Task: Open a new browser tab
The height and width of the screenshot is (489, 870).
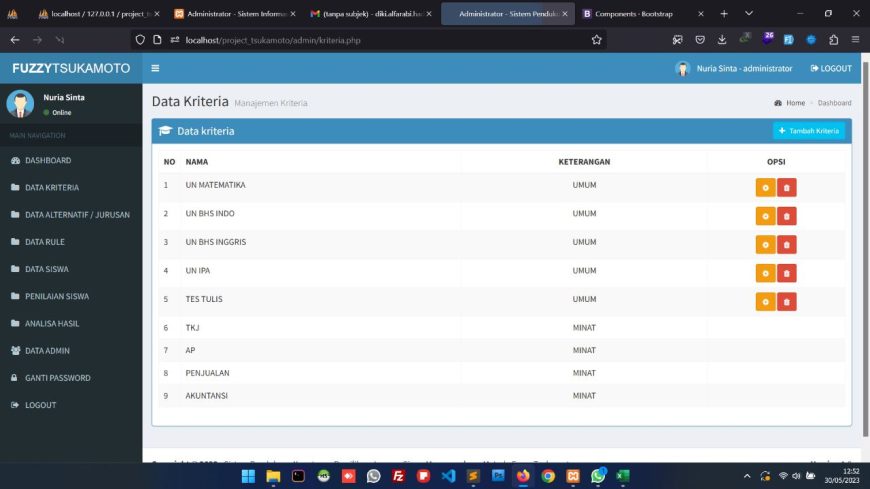Action: click(x=724, y=14)
